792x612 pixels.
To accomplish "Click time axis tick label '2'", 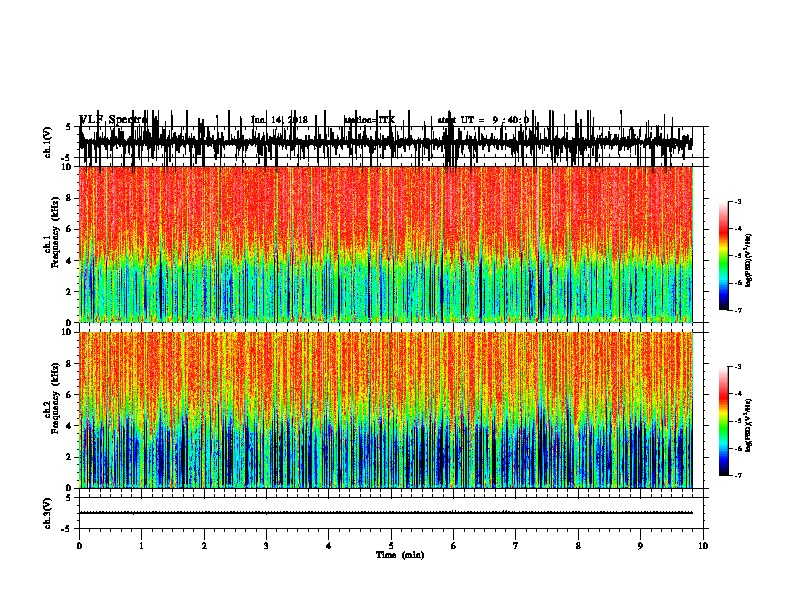I will tap(204, 546).
